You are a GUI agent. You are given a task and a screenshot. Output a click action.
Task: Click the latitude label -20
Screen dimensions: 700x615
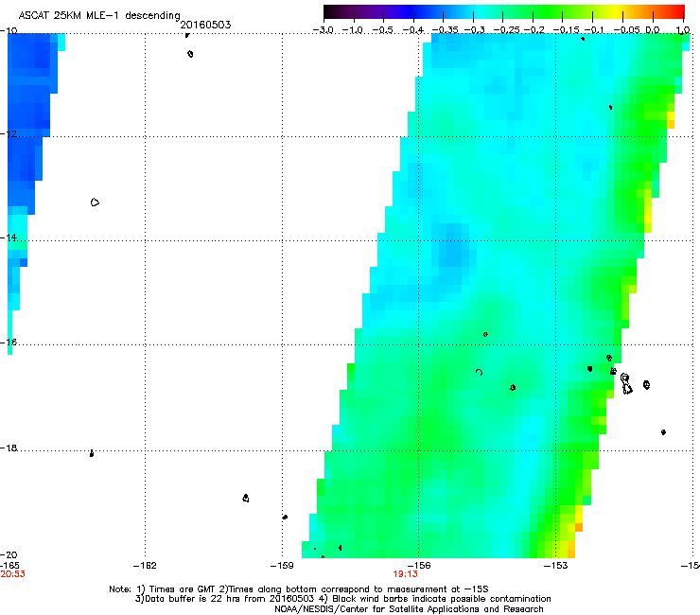click(x=9, y=554)
